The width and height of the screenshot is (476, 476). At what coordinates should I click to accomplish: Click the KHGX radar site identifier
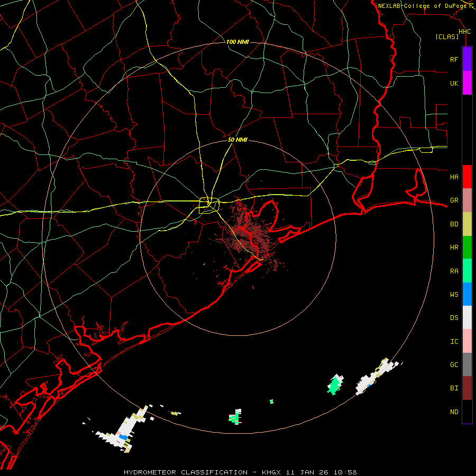(x=271, y=472)
